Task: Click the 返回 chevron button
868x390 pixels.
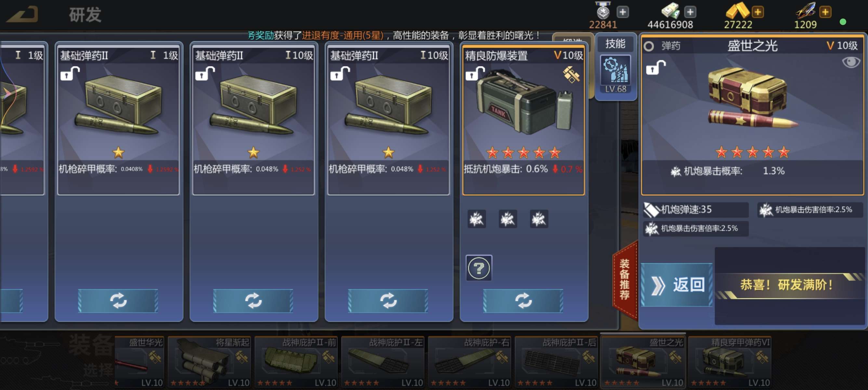Action: pyautogui.click(x=677, y=285)
